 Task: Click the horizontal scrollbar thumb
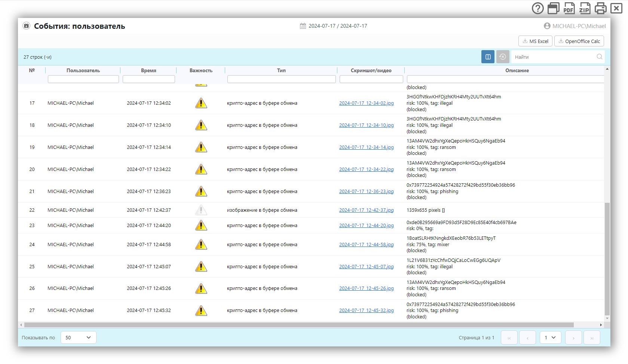click(299, 325)
